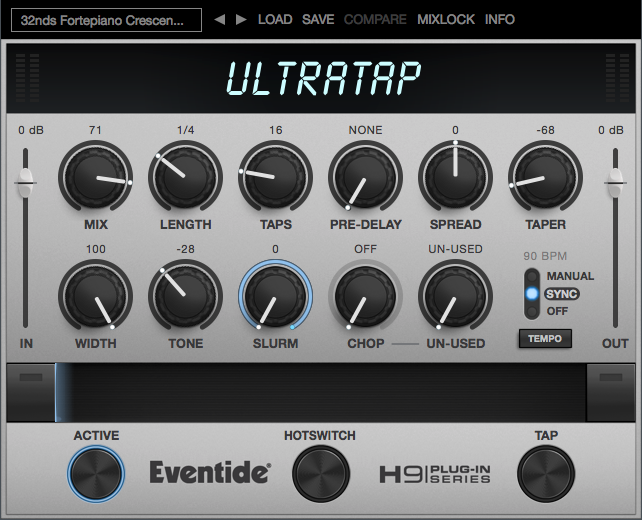Click the MIX value 71
This screenshot has width=642, height=520.
click(x=95, y=130)
